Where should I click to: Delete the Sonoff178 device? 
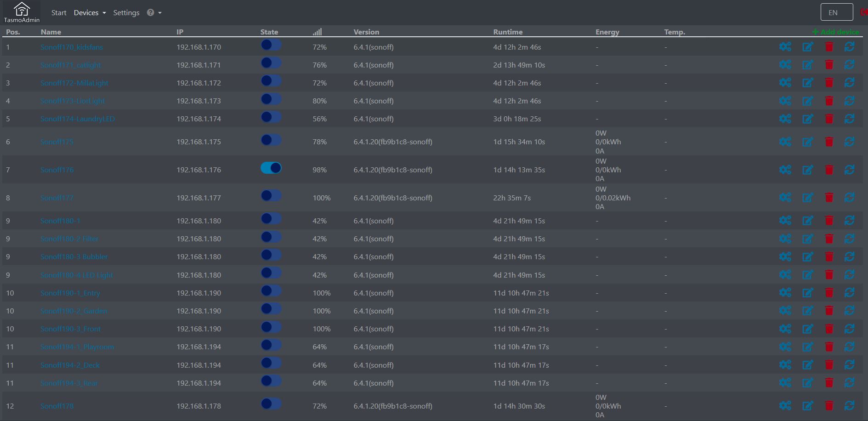(x=829, y=406)
